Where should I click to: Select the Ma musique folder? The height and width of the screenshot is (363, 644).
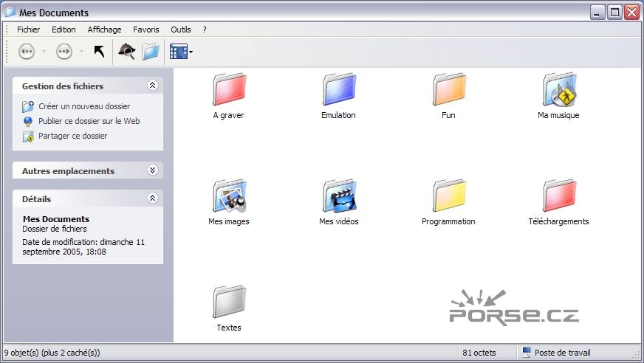559,90
